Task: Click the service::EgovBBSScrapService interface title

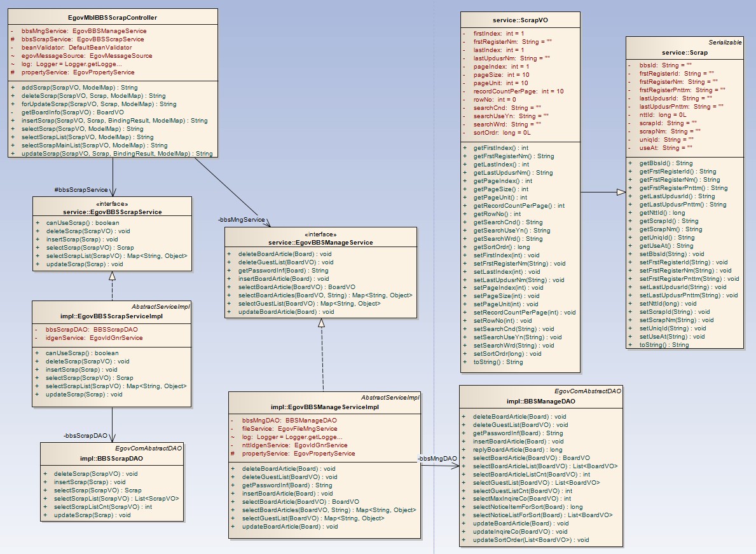Action: pos(113,212)
